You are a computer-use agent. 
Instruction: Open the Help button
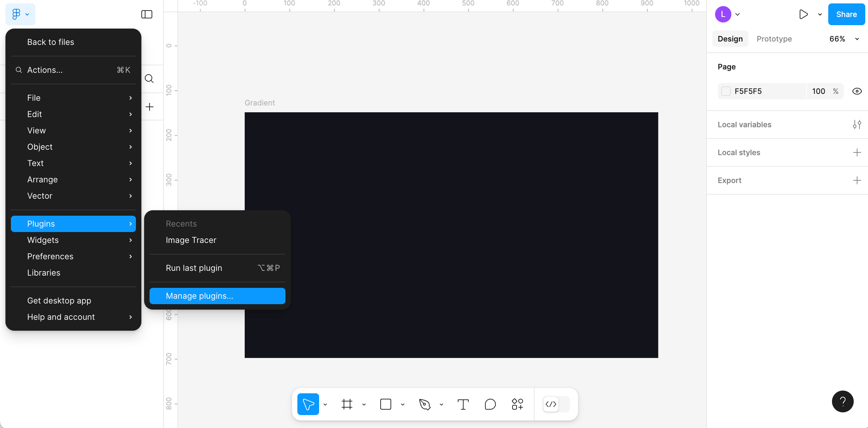(x=842, y=401)
